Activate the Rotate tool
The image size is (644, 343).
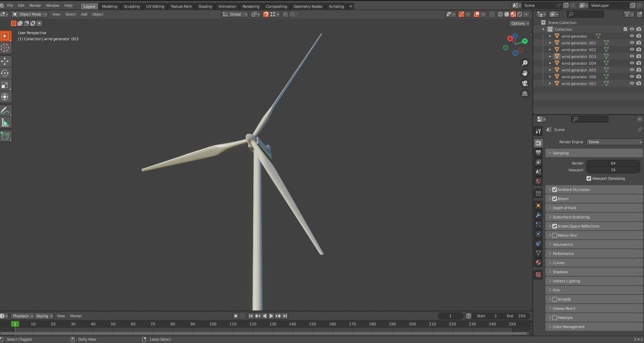(x=5, y=73)
